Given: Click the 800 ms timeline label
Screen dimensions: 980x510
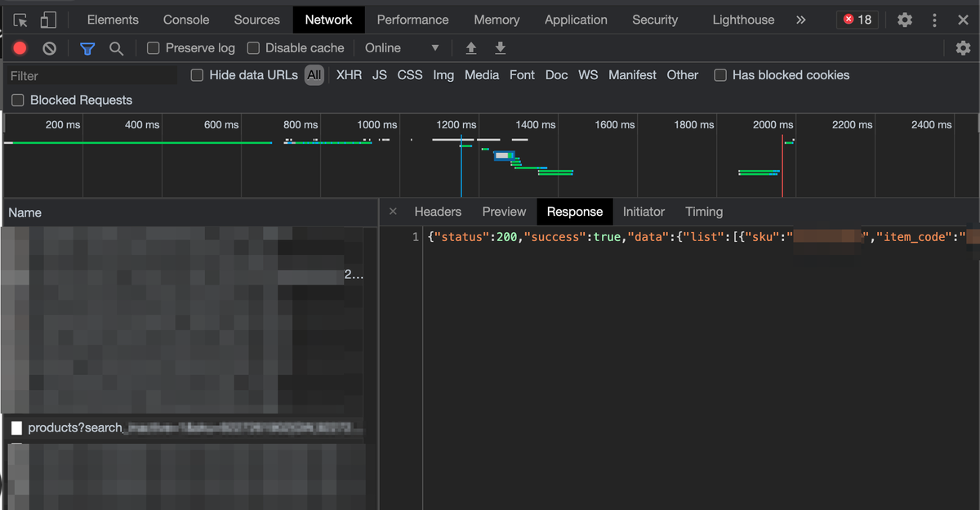Looking at the screenshot, I should 301,125.
